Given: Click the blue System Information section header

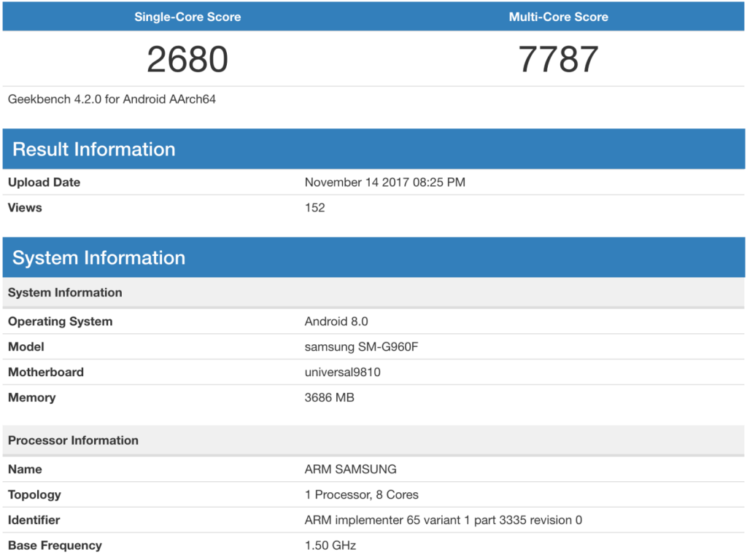Looking at the screenshot, I should pyautogui.click(x=373, y=257).
